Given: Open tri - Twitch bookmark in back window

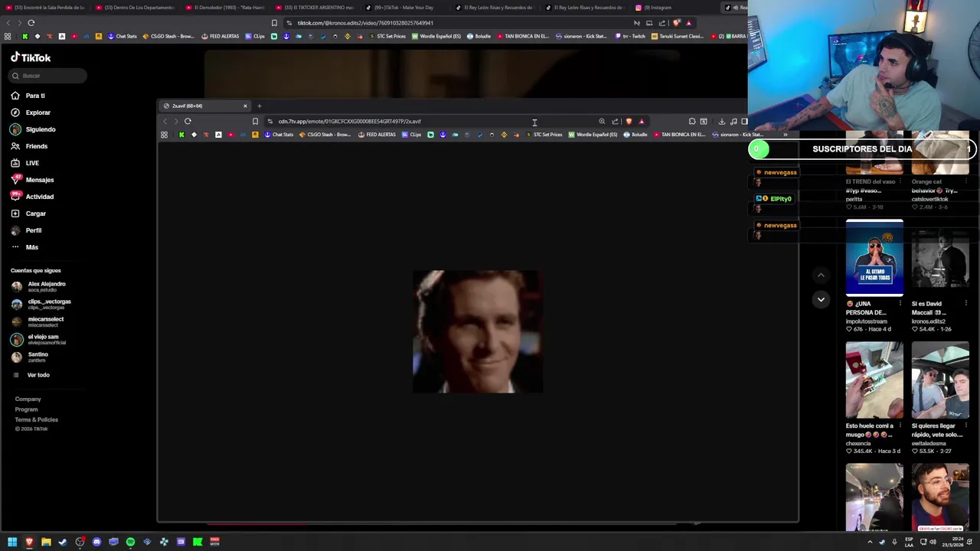Looking at the screenshot, I should (631, 36).
